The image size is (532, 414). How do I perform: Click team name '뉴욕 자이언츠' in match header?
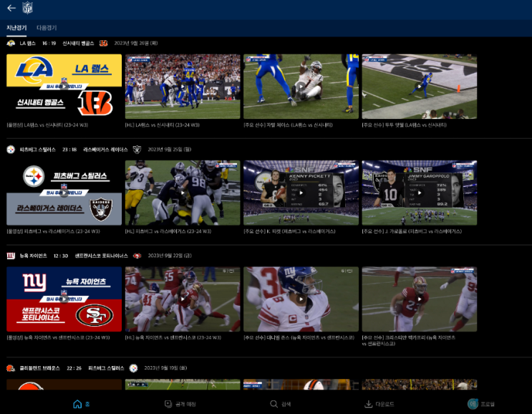pyautogui.click(x=33, y=256)
